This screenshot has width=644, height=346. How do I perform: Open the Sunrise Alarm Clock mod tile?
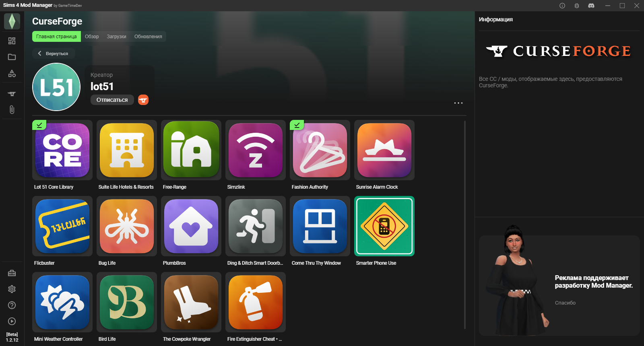click(384, 150)
